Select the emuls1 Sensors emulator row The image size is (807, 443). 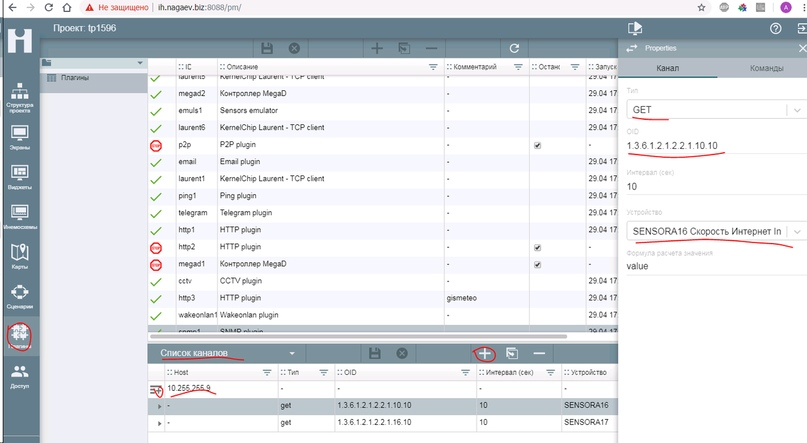click(382, 111)
